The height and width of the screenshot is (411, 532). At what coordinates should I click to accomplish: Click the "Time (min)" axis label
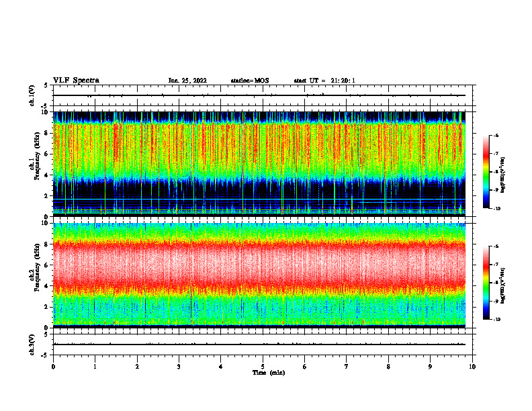[x=269, y=373]
